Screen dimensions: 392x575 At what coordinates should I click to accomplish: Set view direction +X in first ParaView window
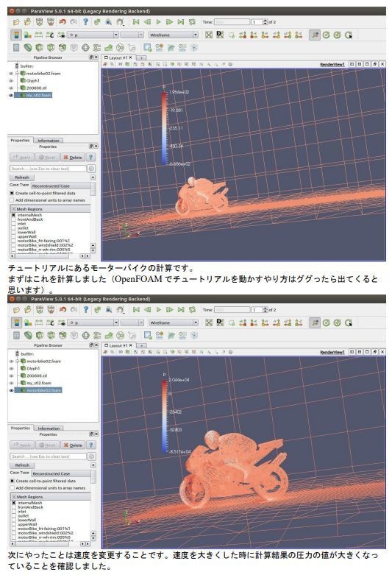(x=243, y=35)
